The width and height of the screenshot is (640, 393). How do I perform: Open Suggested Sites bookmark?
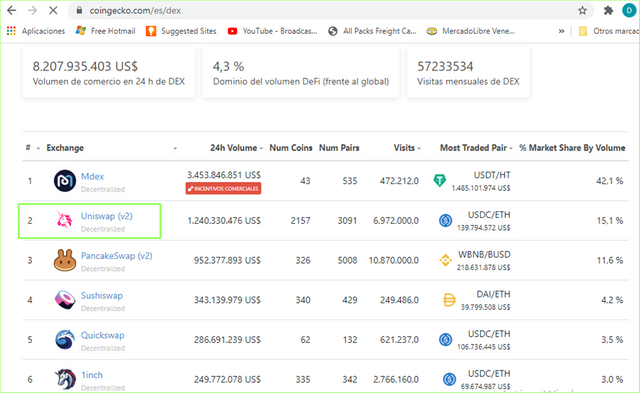point(181,31)
